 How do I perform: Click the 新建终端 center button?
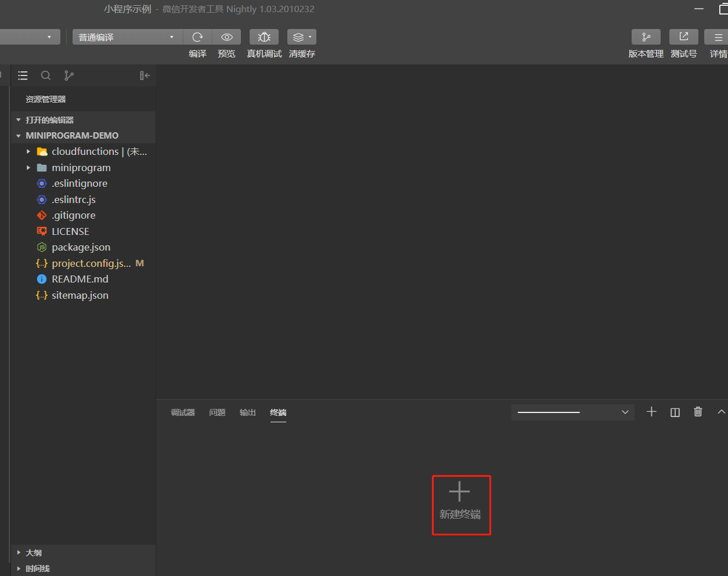pyautogui.click(x=461, y=505)
